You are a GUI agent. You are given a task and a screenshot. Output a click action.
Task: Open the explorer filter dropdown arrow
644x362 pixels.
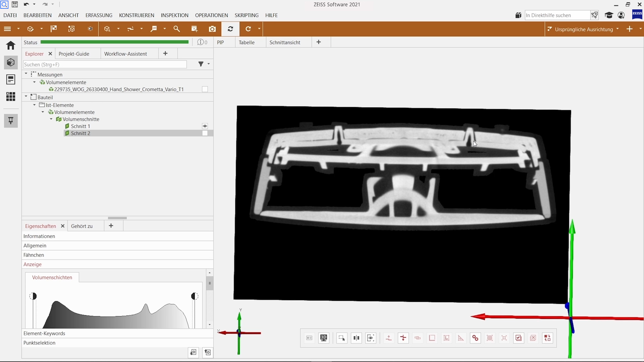[209, 64]
